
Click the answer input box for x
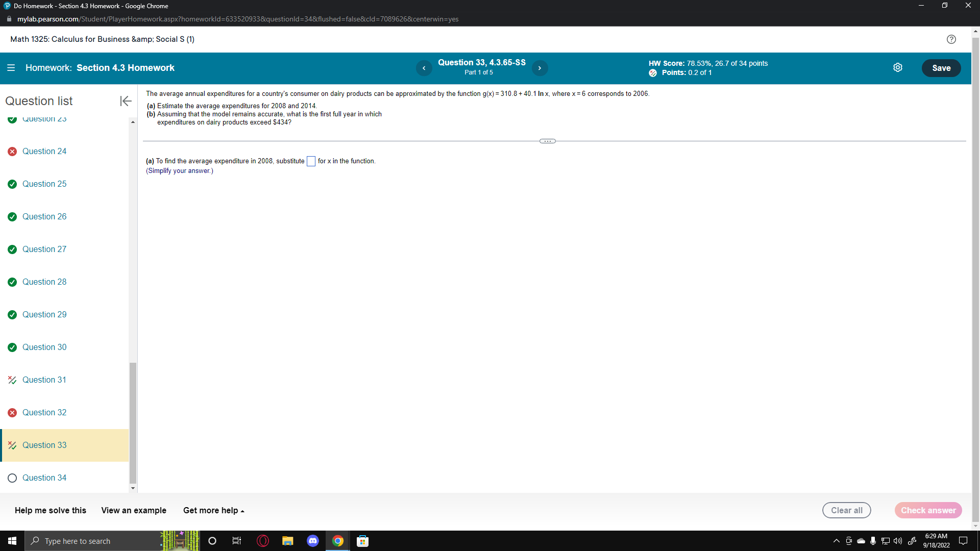coord(311,161)
